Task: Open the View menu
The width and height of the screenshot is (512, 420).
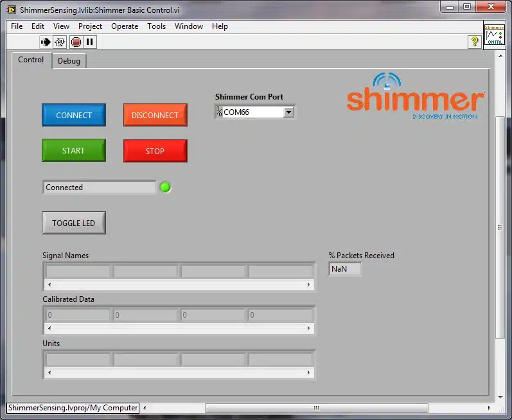Action: [x=62, y=26]
